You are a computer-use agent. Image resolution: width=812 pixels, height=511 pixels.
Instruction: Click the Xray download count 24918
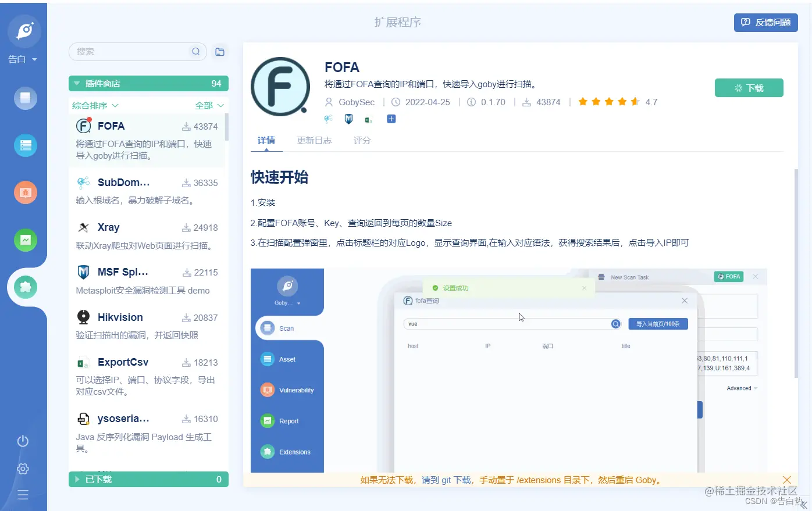pos(200,228)
